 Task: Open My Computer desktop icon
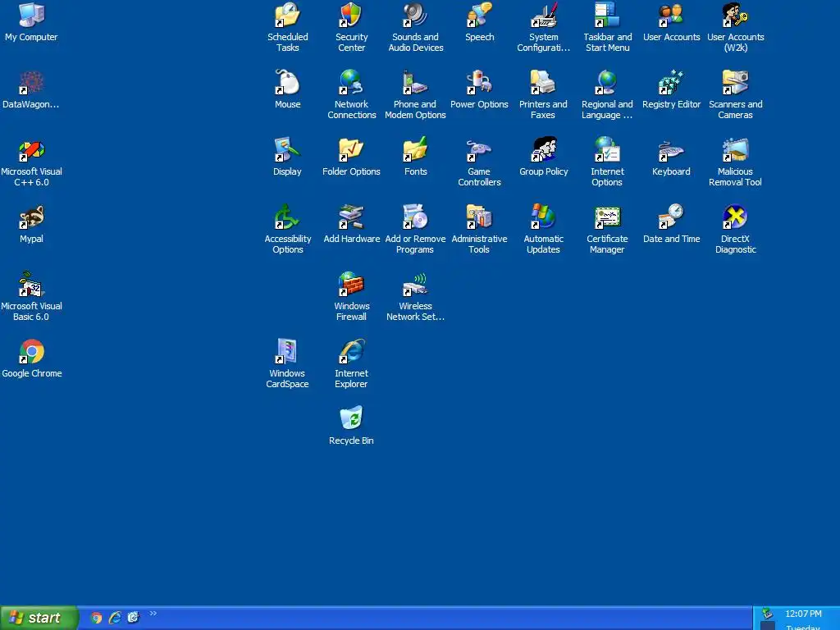(31, 22)
